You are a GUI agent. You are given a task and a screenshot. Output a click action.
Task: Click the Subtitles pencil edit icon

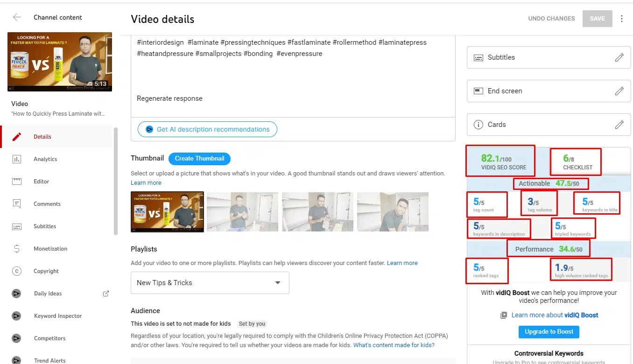[619, 57]
